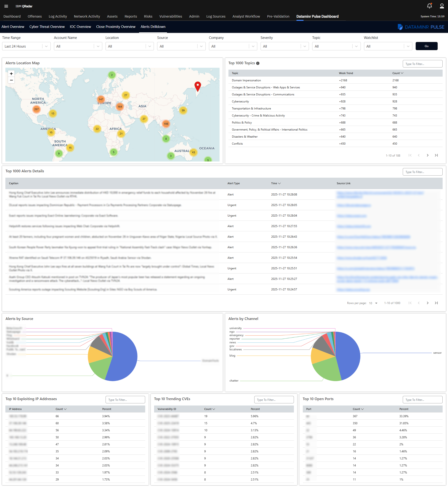Viewport: 448px width, 488px height.
Task: Change Rows per page selector
Action: pos(373,303)
